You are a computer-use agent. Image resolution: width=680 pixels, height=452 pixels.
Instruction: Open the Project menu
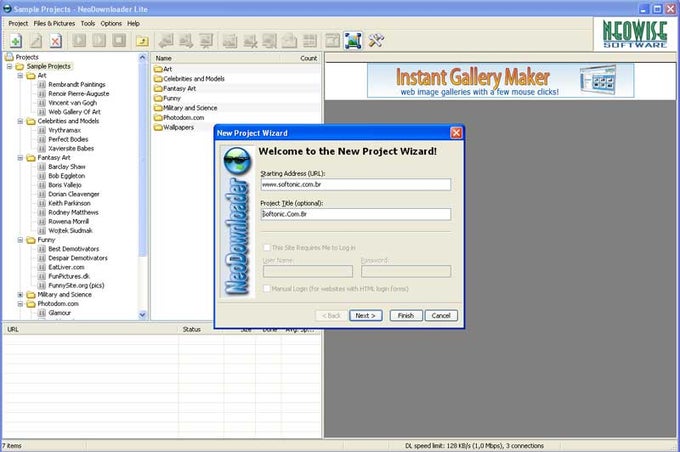click(x=18, y=23)
